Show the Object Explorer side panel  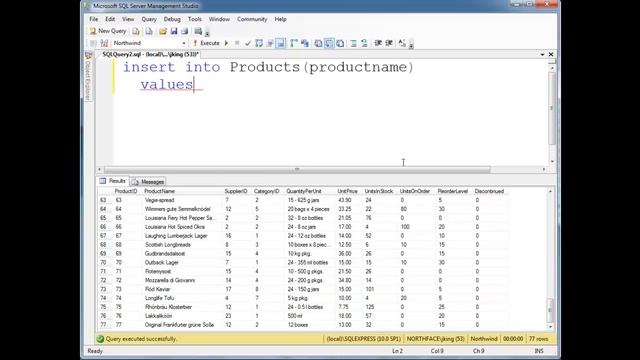click(x=88, y=76)
